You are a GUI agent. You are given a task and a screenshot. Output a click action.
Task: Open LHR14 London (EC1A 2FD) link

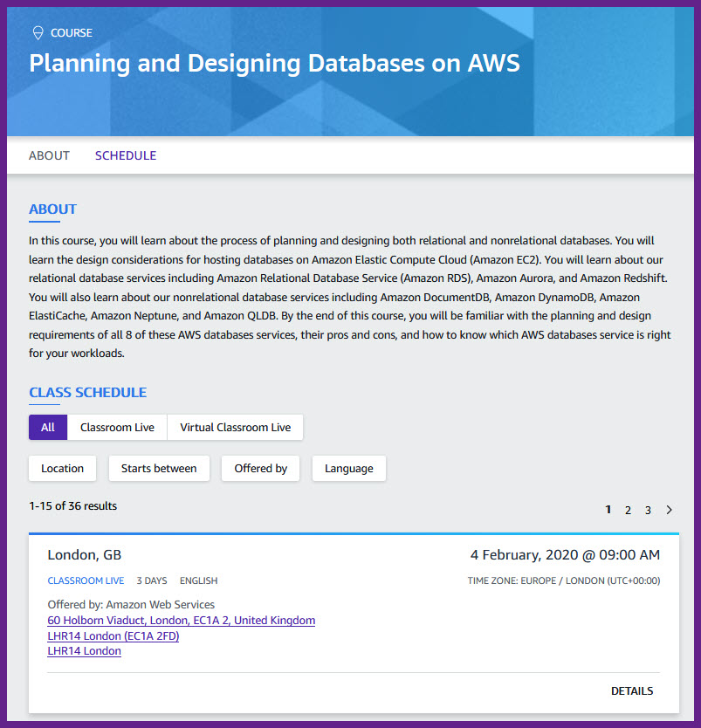[x=113, y=635]
